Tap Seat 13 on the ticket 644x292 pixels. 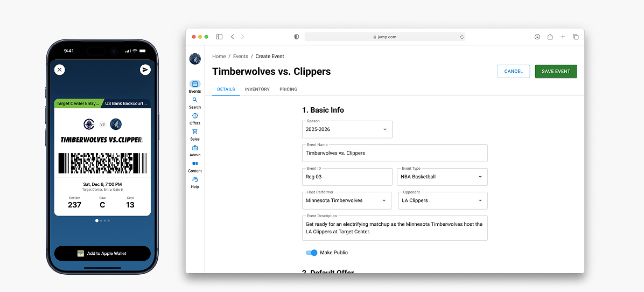130,203
